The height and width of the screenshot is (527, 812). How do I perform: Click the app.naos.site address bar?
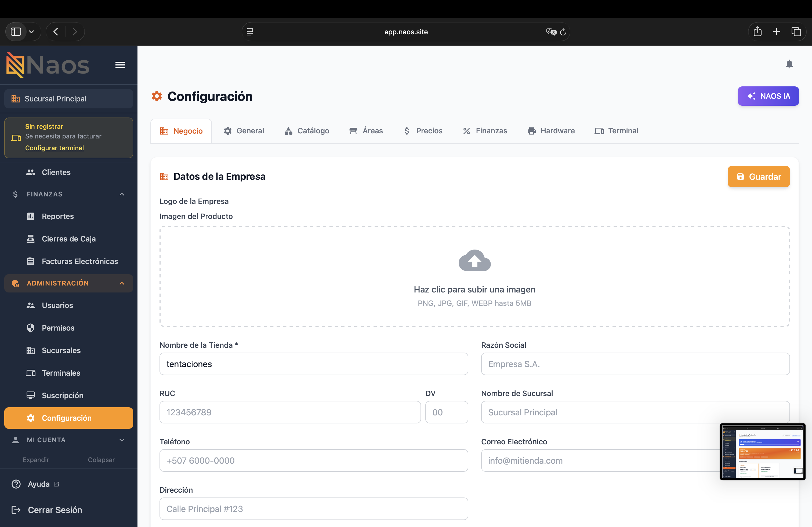pyautogui.click(x=406, y=32)
